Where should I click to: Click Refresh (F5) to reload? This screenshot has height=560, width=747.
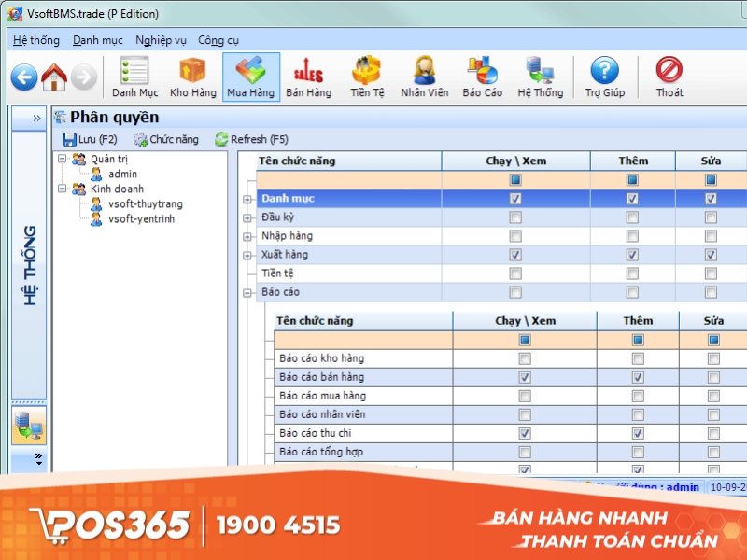[261, 138]
